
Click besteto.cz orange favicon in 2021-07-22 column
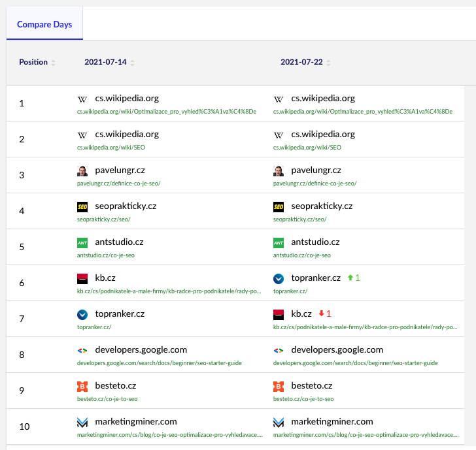279,387
